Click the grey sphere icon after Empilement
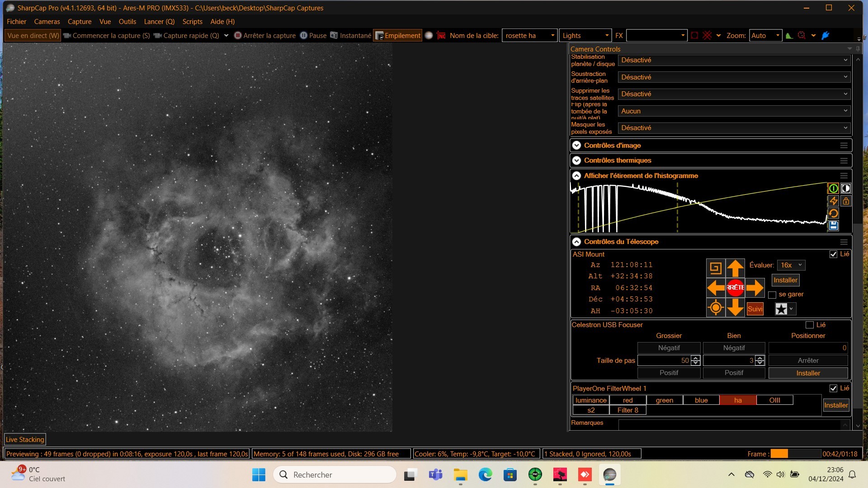 pos(429,36)
